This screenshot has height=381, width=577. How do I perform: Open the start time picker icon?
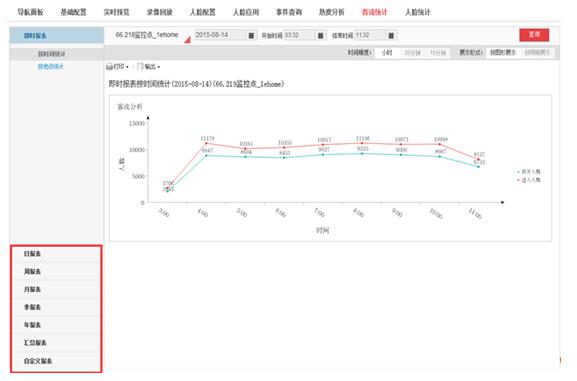pyautogui.click(x=321, y=35)
